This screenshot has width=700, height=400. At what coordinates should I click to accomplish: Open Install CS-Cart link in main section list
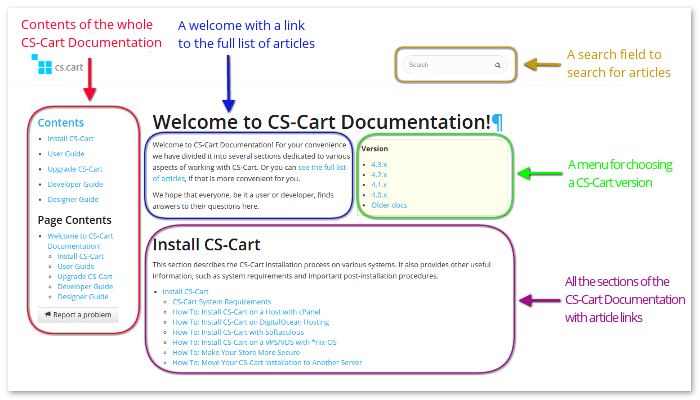coord(185,292)
